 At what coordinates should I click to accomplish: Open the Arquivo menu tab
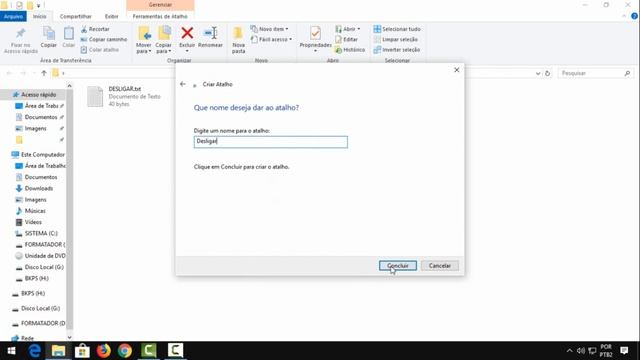(x=13, y=16)
